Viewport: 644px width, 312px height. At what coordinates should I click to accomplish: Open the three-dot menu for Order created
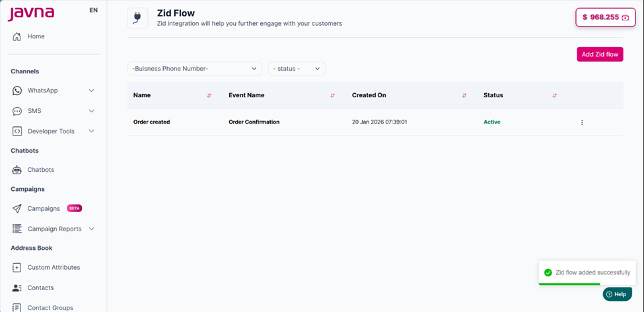click(582, 122)
